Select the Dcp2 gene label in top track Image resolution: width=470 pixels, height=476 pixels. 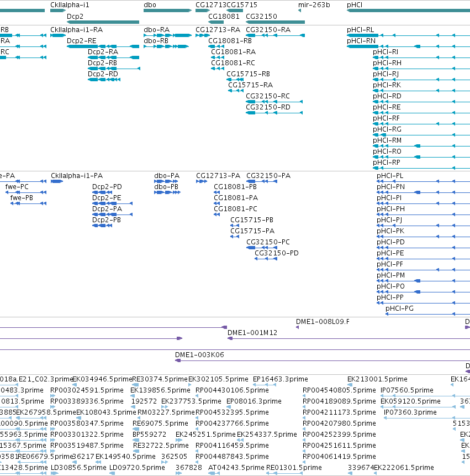(x=75, y=17)
